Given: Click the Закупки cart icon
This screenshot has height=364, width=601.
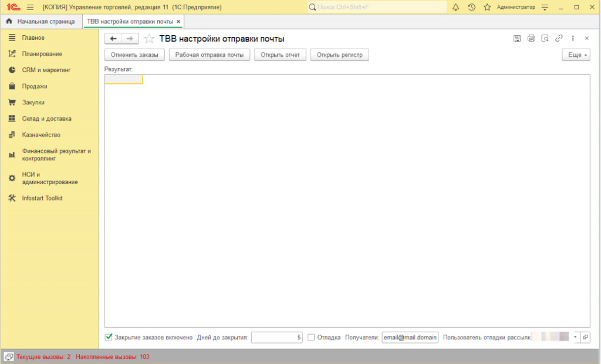Looking at the screenshot, I should click(12, 103).
